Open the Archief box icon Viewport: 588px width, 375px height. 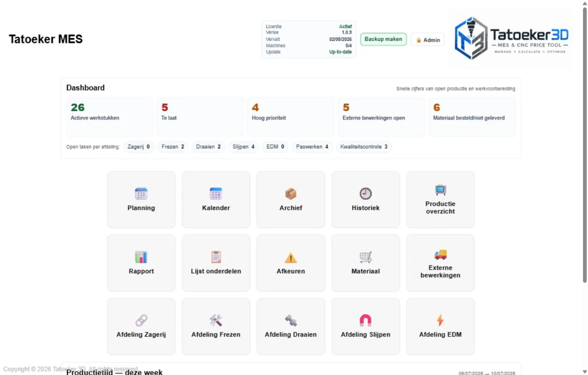(291, 194)
